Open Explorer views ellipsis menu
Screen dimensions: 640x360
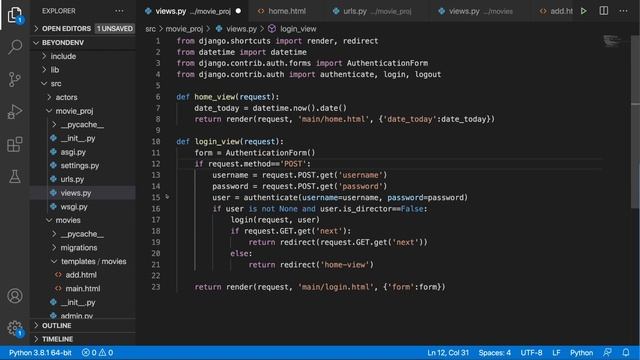[119, 11]
